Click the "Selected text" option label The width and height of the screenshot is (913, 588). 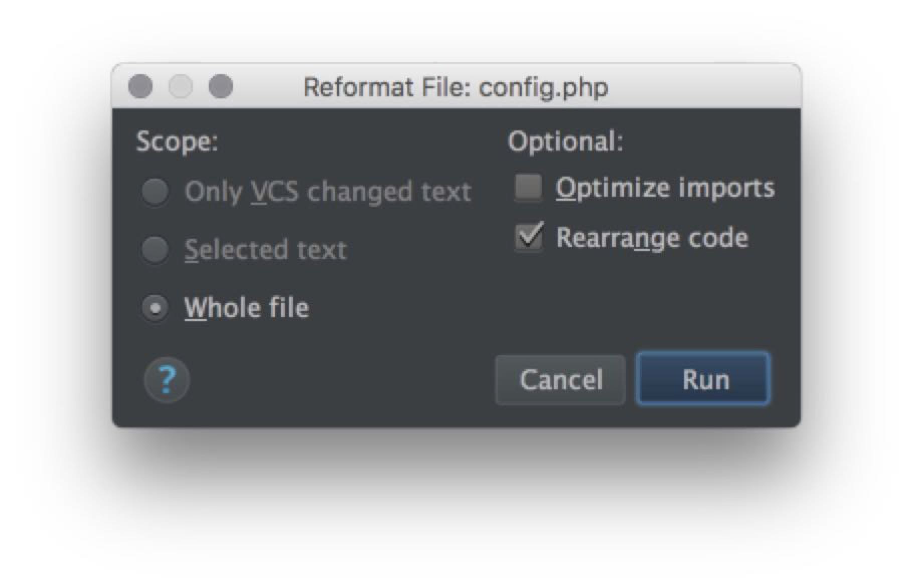[265, 250]
